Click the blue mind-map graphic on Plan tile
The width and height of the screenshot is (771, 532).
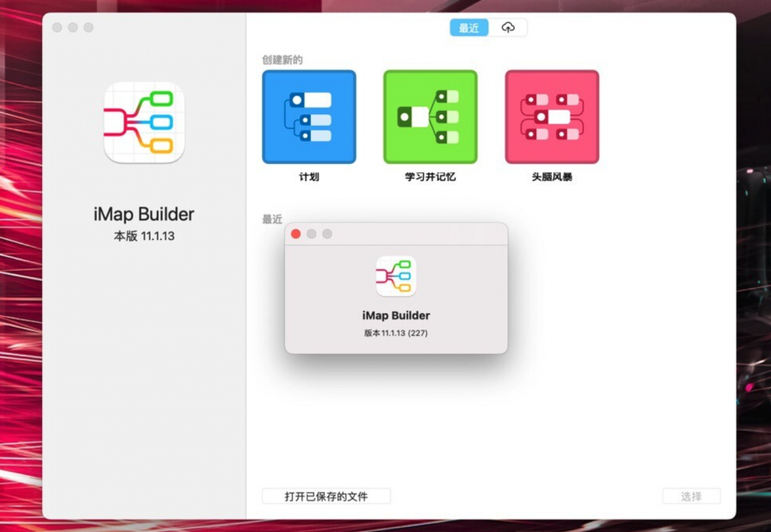[x=309, y=117]
